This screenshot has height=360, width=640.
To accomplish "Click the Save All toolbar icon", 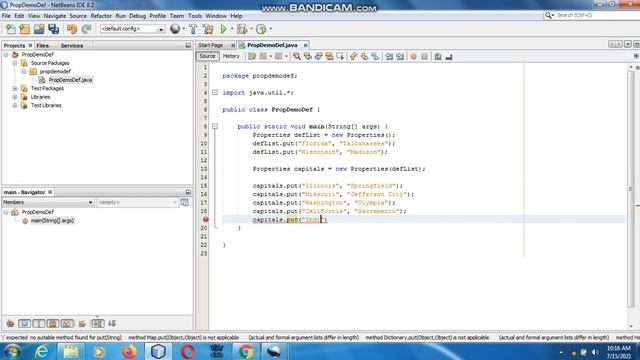I will pyautogui.click(x=53, y=29).
